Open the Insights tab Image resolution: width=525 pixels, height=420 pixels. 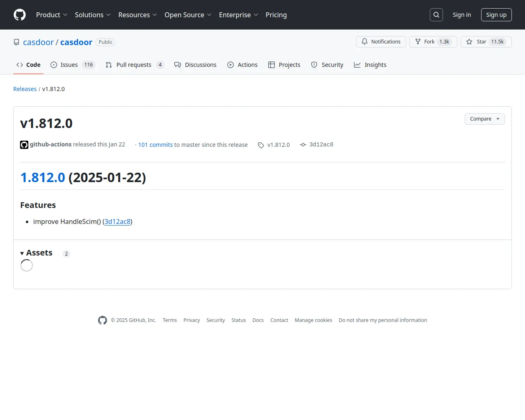(370, 65)
